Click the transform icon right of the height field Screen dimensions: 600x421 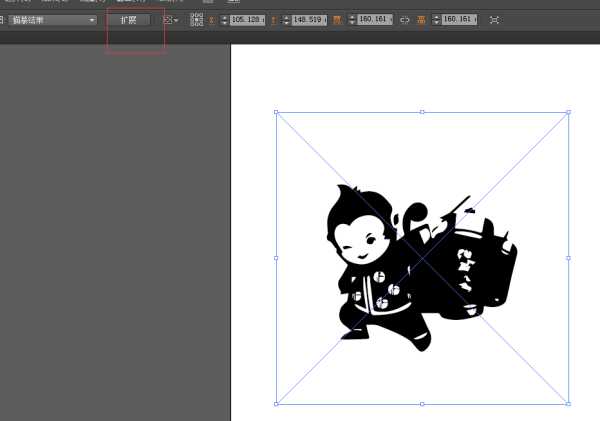click(495, 20)
